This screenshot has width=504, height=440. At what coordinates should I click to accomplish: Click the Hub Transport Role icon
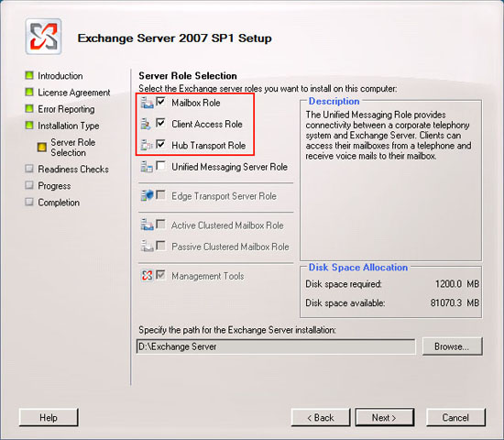click(x=147, y=145)
